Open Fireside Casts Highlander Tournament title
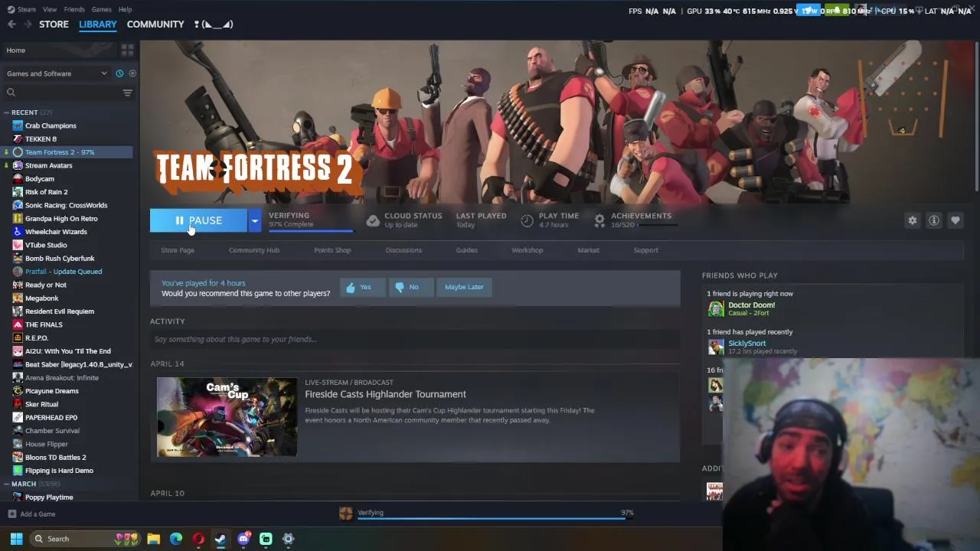Image resolution: width=980 pixels, height=551 pixels. [385, 394]
